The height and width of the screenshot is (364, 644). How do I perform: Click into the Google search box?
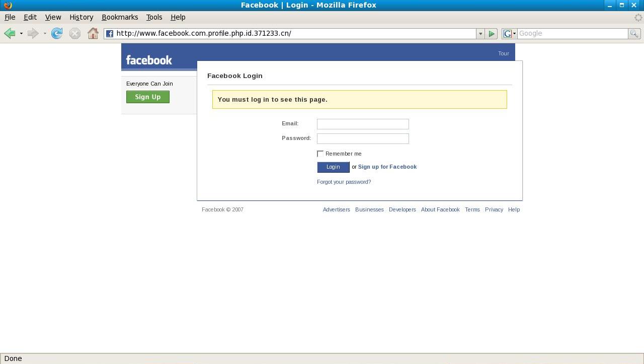(572, 33)
